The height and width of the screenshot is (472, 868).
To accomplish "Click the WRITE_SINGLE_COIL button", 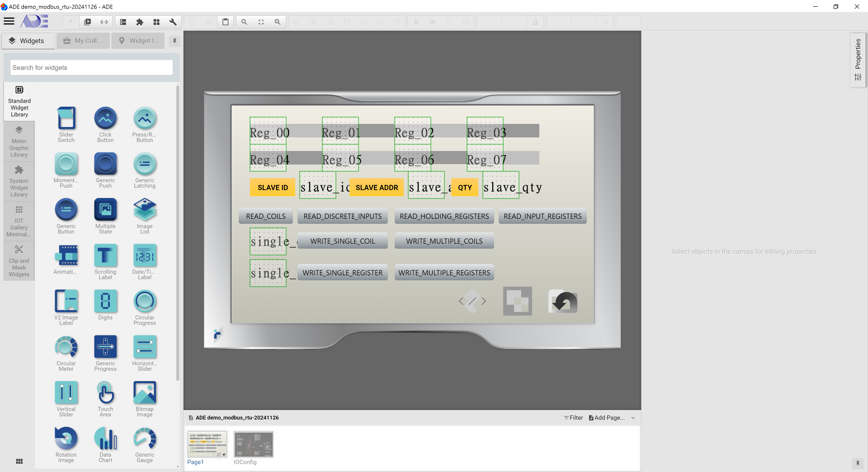I will (342, 241).
